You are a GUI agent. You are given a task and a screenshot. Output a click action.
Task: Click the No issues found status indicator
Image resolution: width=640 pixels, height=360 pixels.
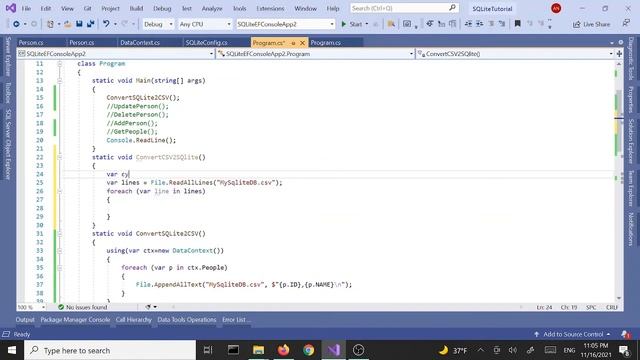click(83, 307)
